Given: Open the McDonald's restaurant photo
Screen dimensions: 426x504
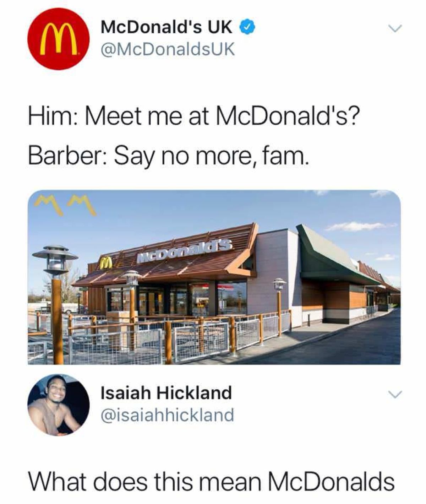Looking at the screenshot, I should click(214, 277).
